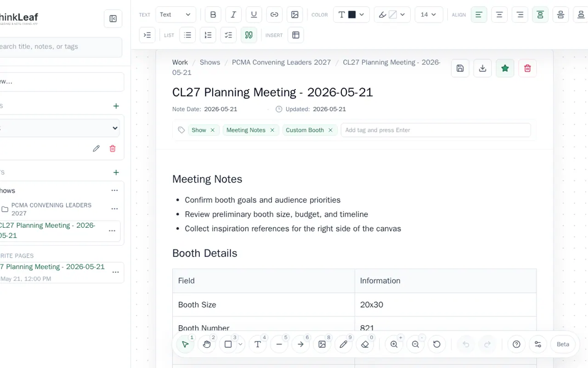
Task: Toggle bold formatting
Action: (213, 15)
